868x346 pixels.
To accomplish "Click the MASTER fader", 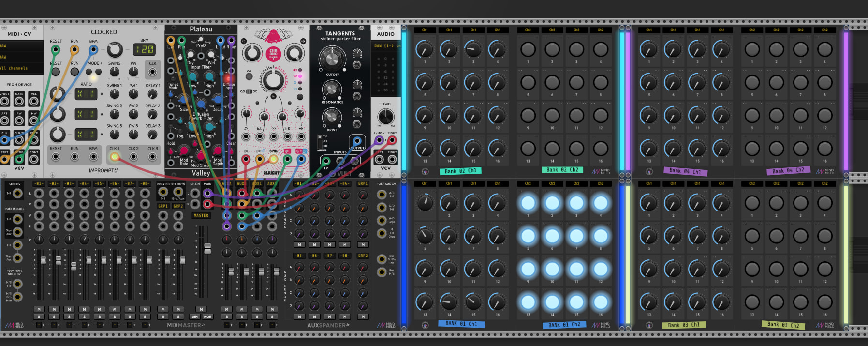I will 207,248.
